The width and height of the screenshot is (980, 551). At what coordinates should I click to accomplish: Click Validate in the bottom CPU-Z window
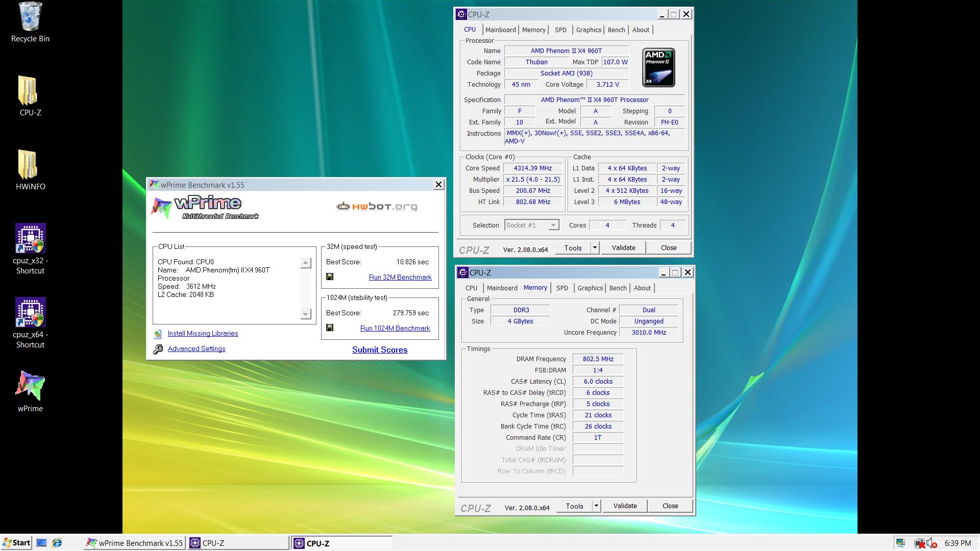pos(625,506)
